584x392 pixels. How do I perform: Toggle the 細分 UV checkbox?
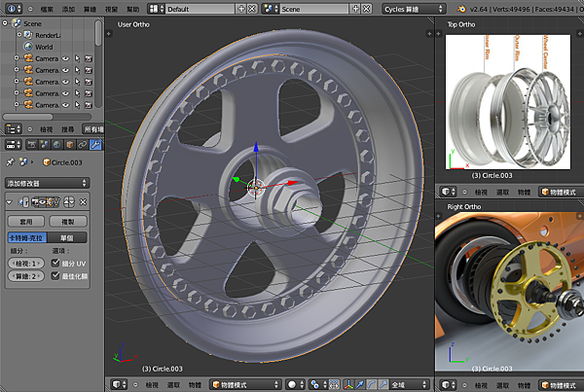click(x=55, y=263)
